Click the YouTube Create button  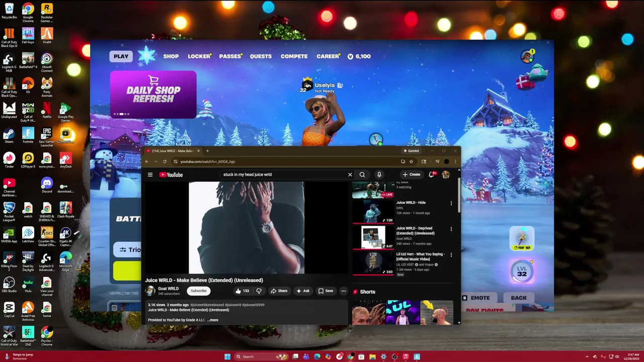click(x=411, y=174)
